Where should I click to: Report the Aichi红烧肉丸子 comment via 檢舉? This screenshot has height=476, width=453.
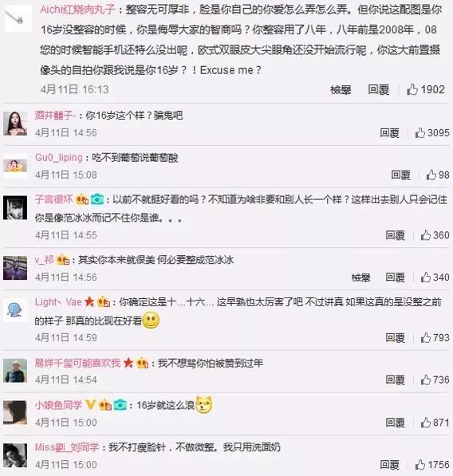(x=341, y=90)
